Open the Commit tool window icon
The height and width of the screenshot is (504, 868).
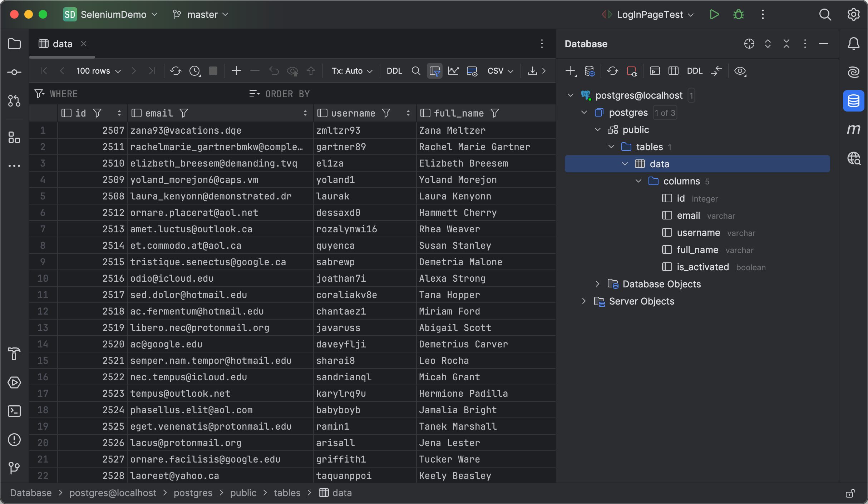14,72
